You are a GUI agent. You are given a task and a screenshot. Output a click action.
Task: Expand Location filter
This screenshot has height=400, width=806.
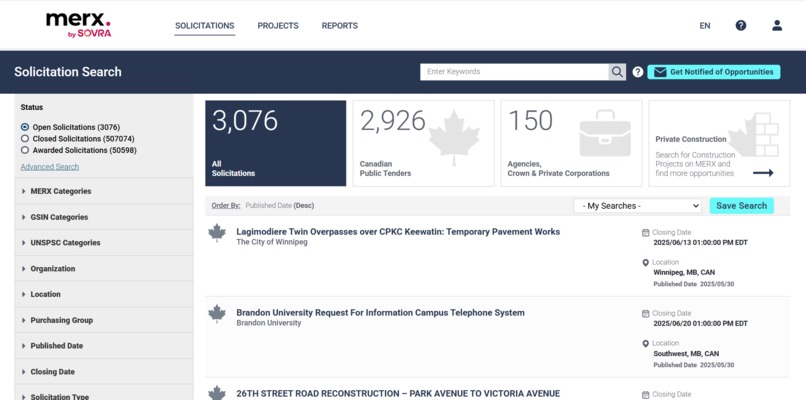pos(104,294)
